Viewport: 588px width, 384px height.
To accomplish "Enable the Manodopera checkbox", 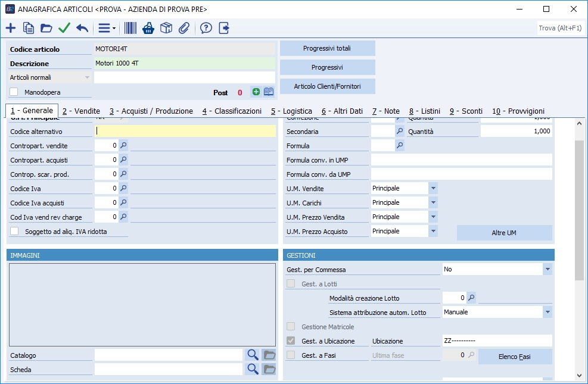I will (x=14, y=92).
